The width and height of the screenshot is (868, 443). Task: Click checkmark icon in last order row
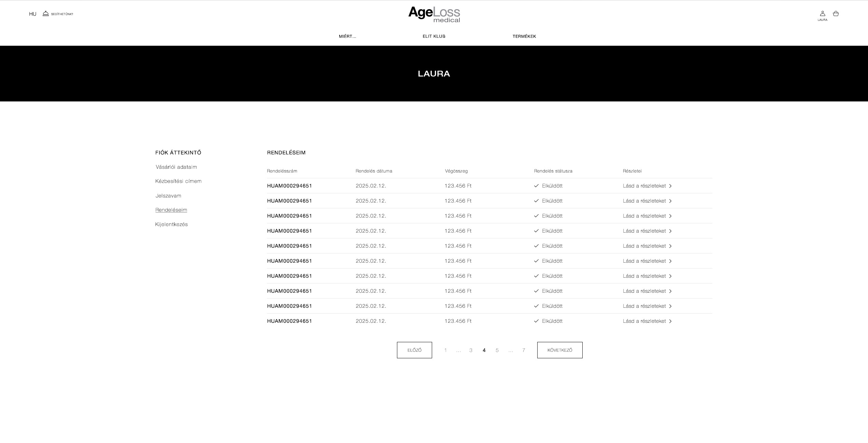pyautogui.click(x=536, y=321)
